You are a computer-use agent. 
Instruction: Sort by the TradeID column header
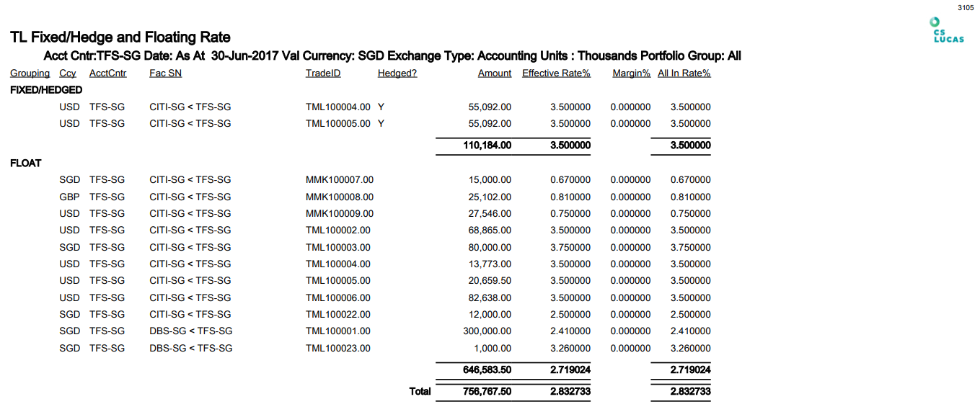coord(322,73)
